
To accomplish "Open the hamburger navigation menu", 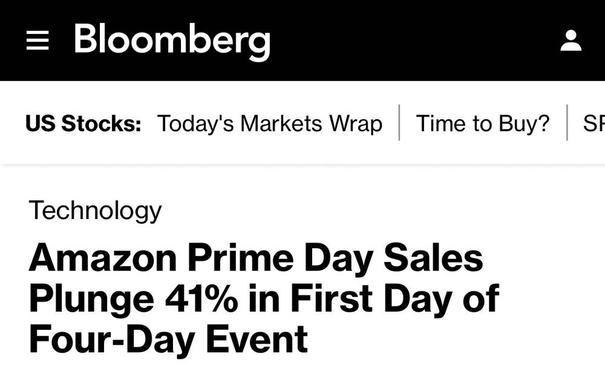I will pyautogui.click(x=37, y=41).
